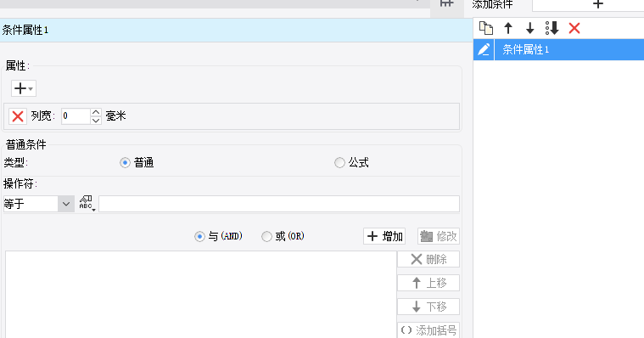The width and height of the screenshot is (644, 338).
Task: Remove the 列宽 property with the red X
Action: 18,116
